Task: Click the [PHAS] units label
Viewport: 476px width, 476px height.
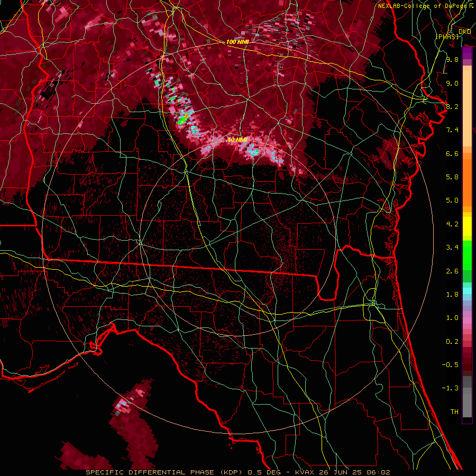Action: click(x=447, y=36)
